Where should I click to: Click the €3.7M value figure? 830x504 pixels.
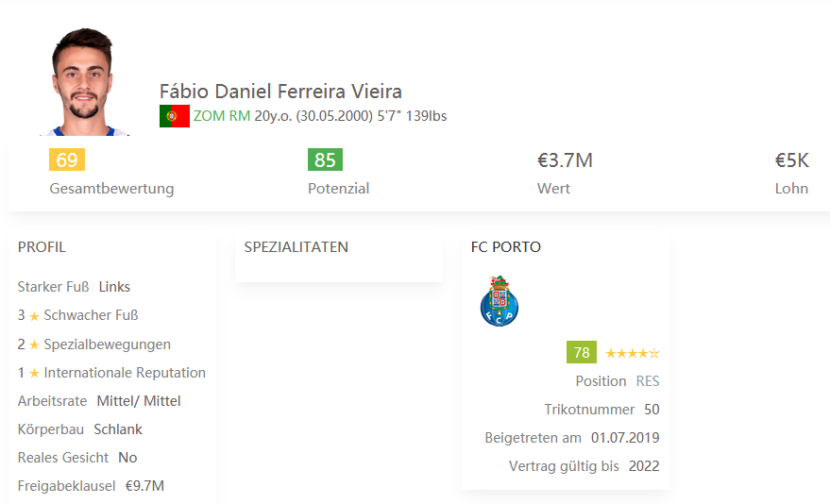point(565,160)
